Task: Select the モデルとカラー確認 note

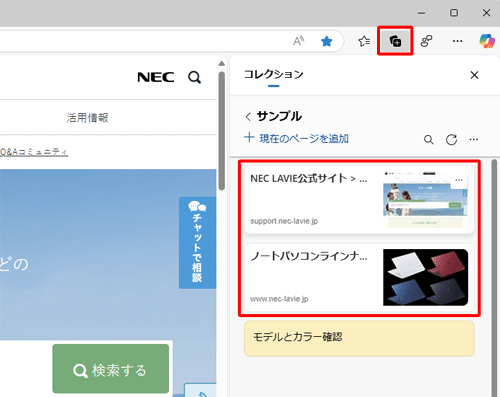Action: click(x=359, y=338)
